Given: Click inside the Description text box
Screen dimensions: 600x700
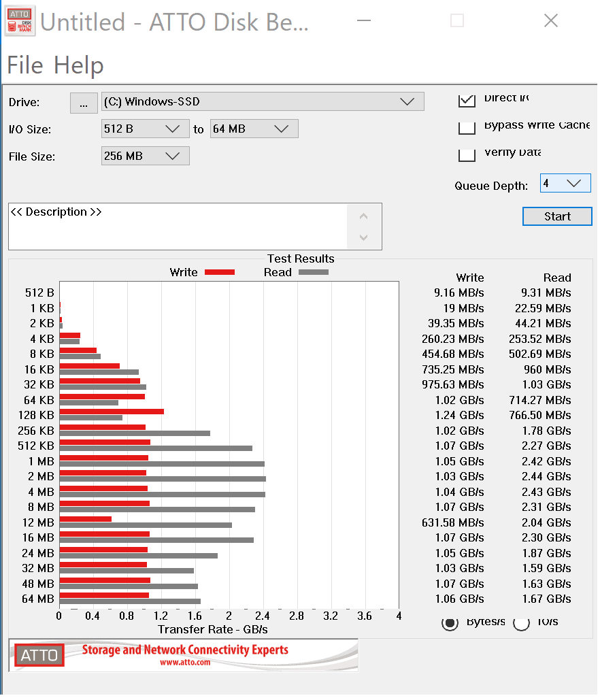Looking at the screenshot, I should tap(178, 227).
